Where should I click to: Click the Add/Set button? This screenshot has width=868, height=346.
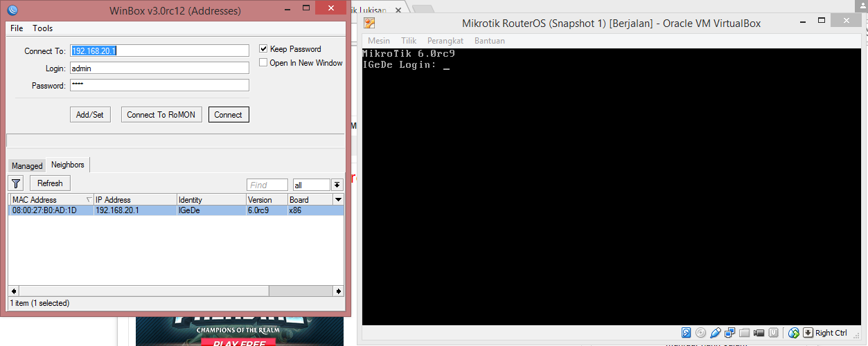90,115
